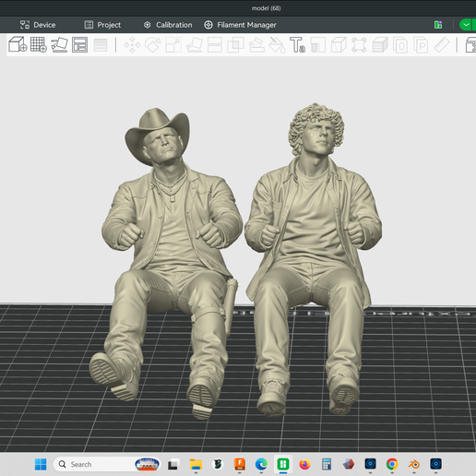Switch to the Device tab
Screen dimensions: 476x476
tap(38, 25)
